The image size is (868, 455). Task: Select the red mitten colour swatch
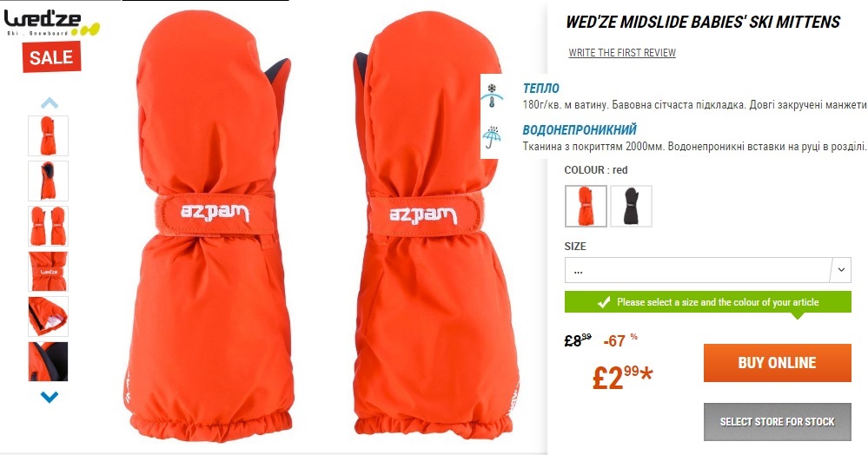pyautogui.click(x=586, y=206)
